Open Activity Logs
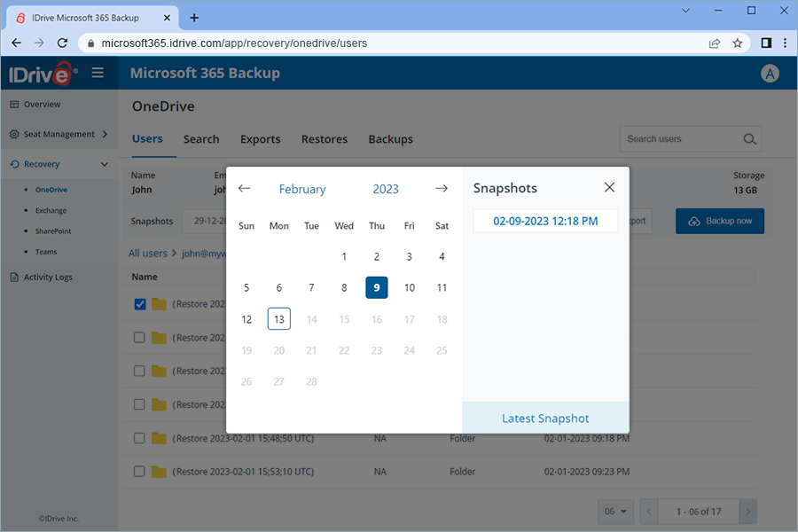 (48, 278)
